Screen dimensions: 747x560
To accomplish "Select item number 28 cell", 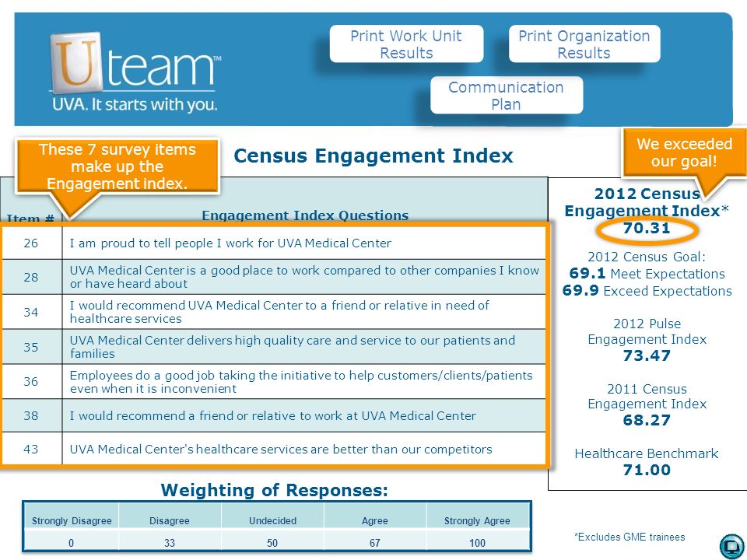I will pos(31,277).
